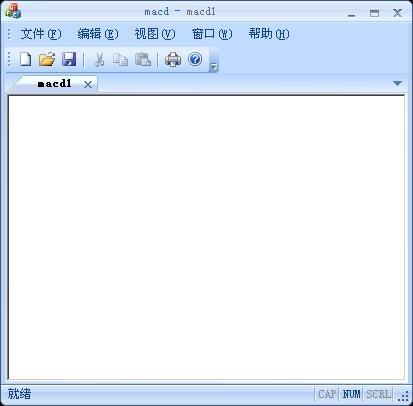Open the 视图(V) menu
Viewport: 413px width, 406px height.
pos(155,34)
